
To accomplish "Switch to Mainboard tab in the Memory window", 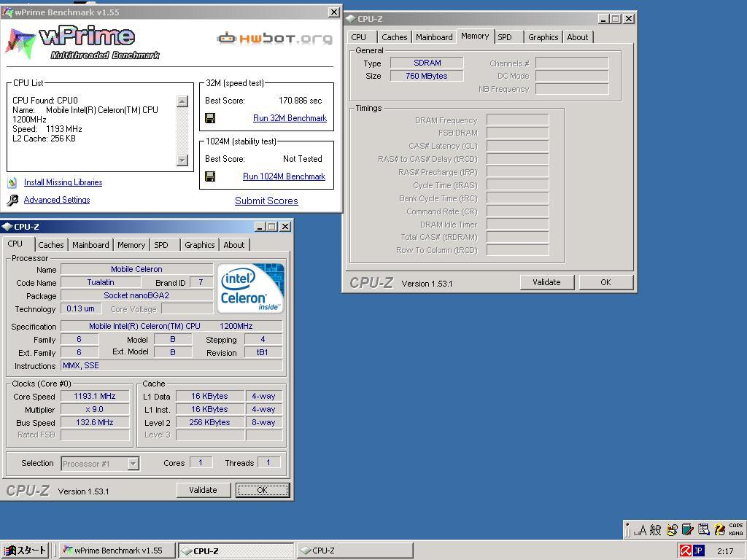I will click(434, 37).
